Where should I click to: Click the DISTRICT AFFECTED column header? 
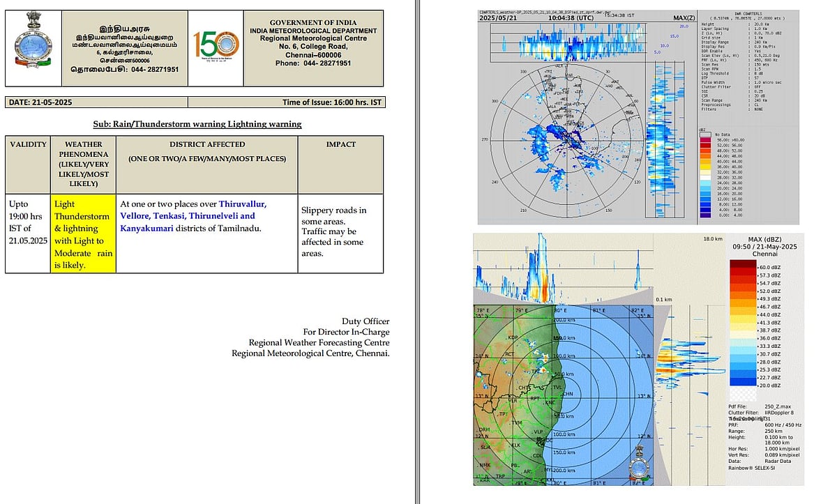pos(206,144)
